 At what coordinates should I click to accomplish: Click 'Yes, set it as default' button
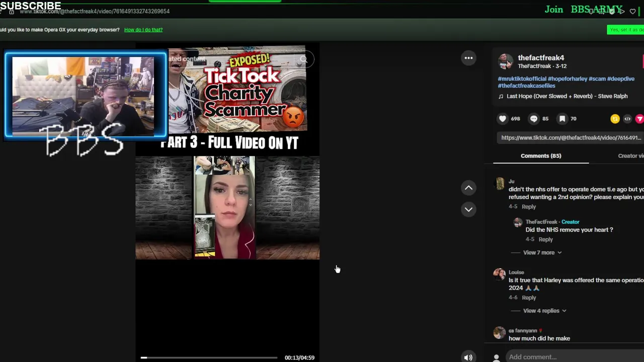625,30
